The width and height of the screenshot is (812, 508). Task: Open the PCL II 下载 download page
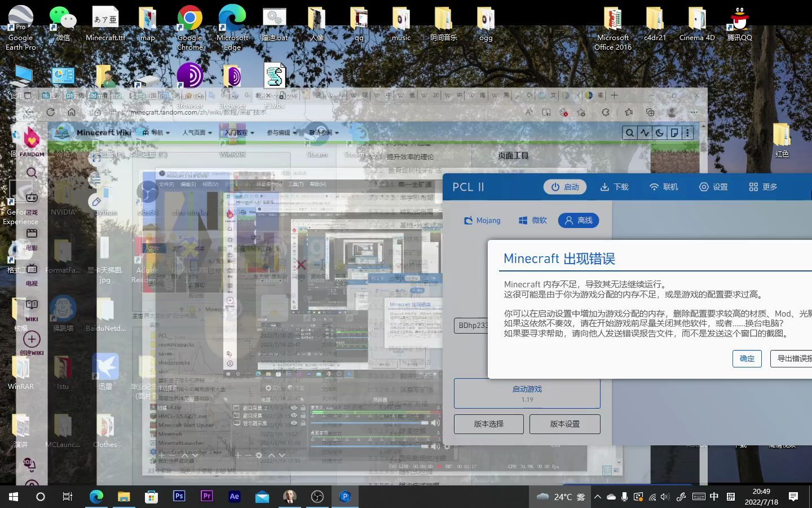[614, 187]
